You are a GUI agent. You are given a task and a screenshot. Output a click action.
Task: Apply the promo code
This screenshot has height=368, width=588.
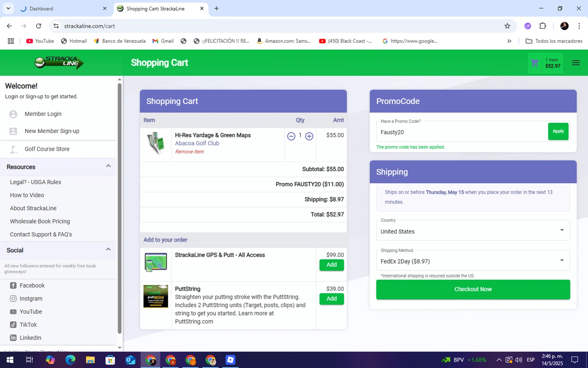tap(558, 131)
